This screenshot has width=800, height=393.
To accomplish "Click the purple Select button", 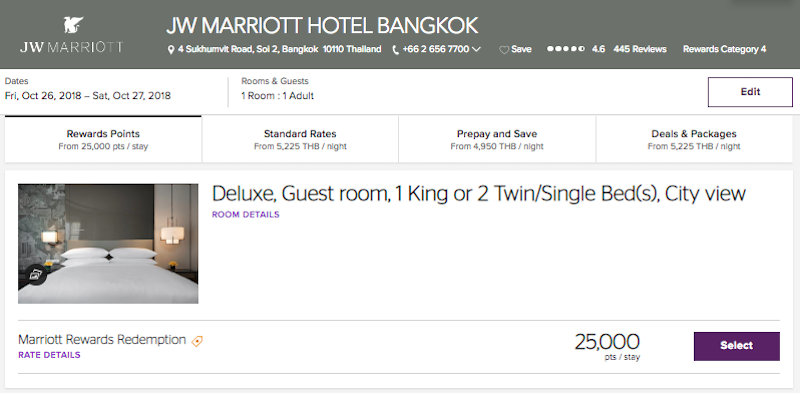I will tap(737, 346).
